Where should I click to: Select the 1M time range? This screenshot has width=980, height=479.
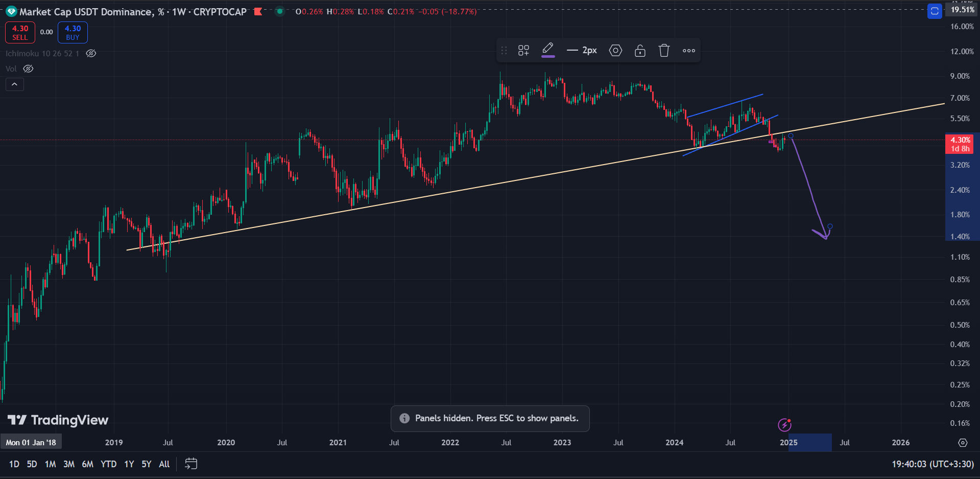coord(50,464)
